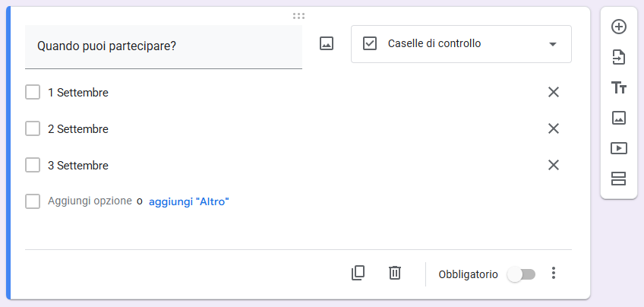Click the aggiungi "Altro" link

[x=189, y=201]
